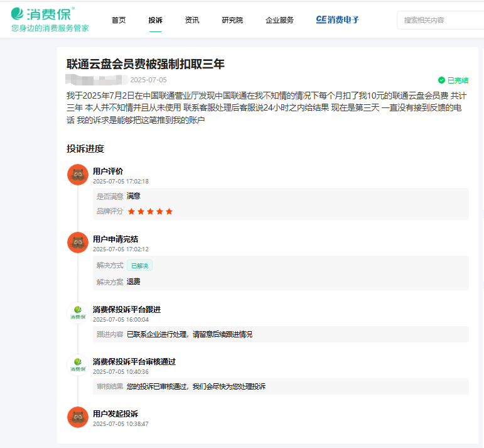The height and width of the screenshot is (448, 484).
Task: Click the user avatar beside 用户发起投诉
Action: 78,417
